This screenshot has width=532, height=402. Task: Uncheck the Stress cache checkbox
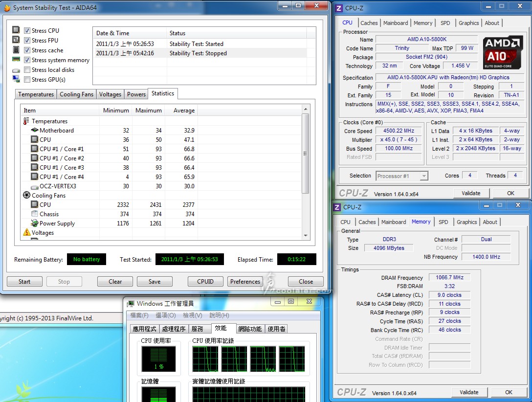[x=27, y=50]
